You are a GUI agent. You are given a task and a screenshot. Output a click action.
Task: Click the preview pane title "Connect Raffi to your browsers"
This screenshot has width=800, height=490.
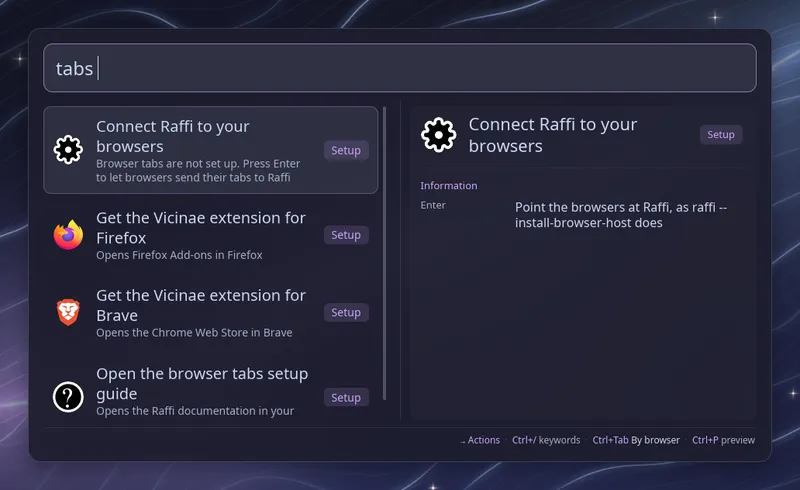(x=553, y=135)
